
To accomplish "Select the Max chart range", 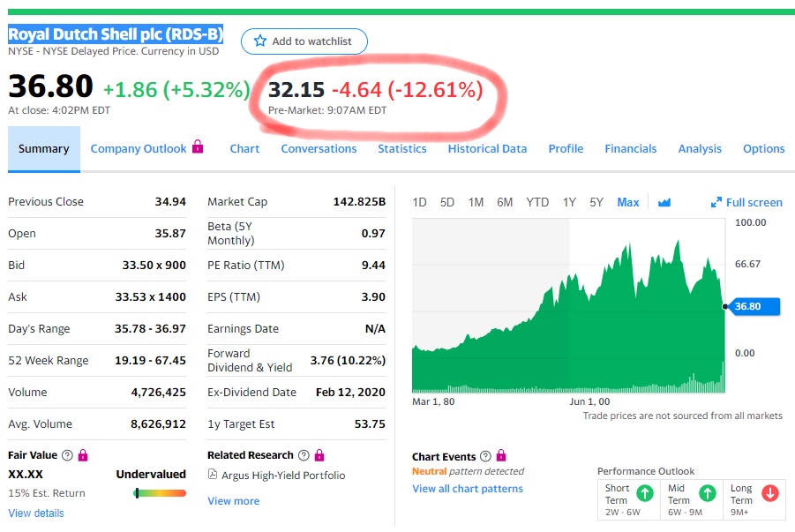I will click(x=628, y=202).
